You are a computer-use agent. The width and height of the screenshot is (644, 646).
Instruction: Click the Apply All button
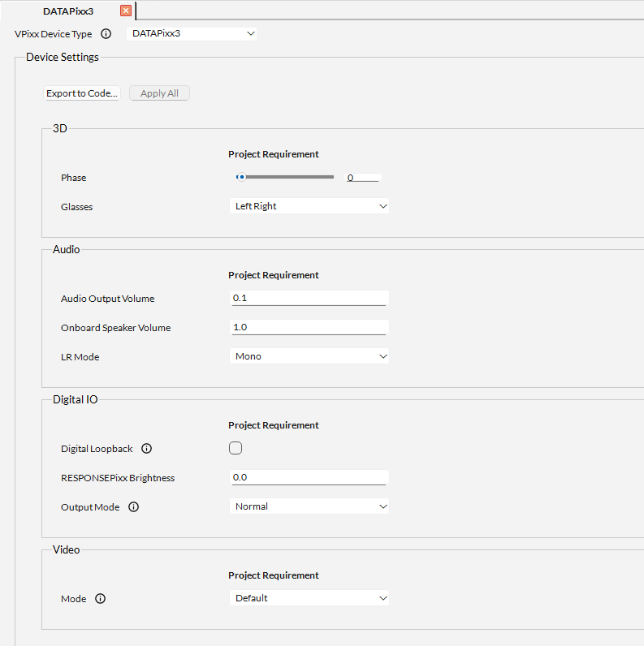point(159,93)
